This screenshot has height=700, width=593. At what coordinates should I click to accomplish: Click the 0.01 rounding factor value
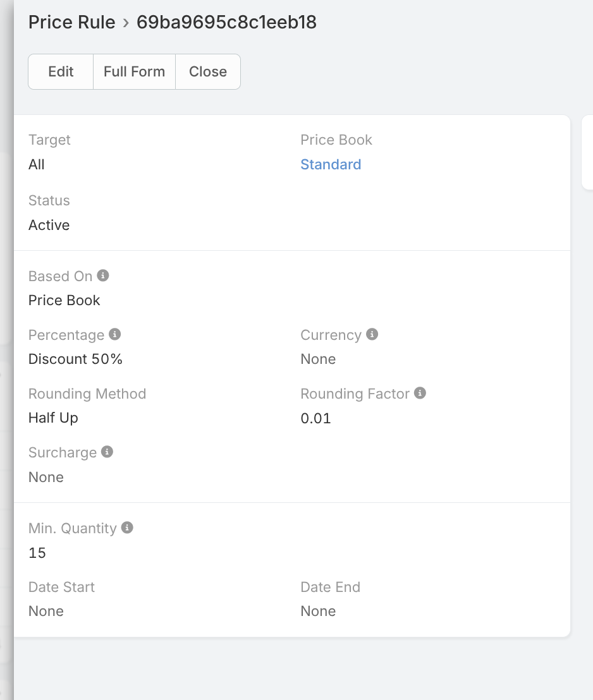315,418
